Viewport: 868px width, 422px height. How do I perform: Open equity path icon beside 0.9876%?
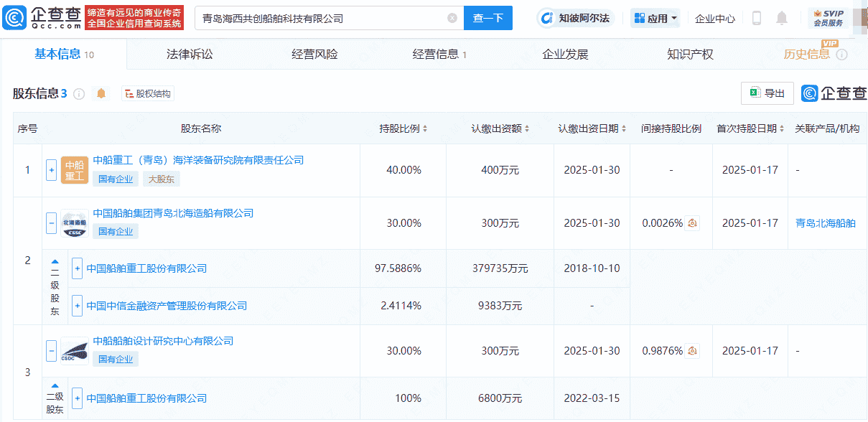click(x=692, y=351)
